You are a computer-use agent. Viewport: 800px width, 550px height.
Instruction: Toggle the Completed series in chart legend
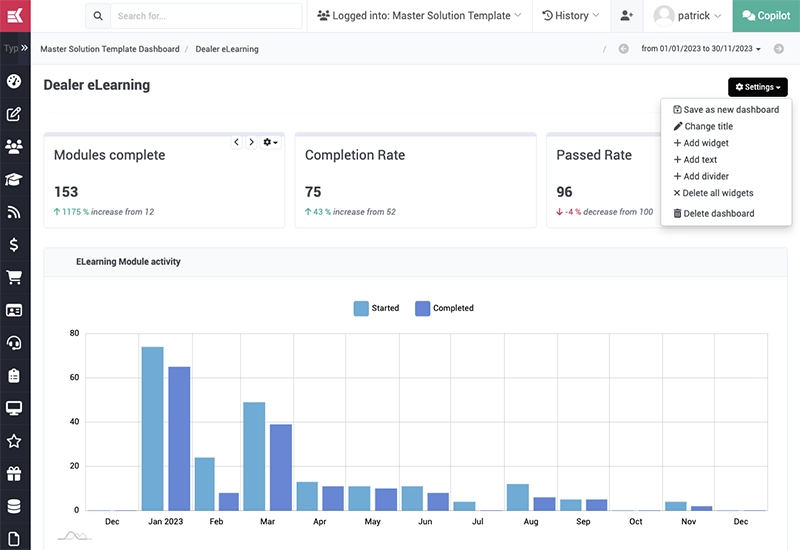[444, 308]
